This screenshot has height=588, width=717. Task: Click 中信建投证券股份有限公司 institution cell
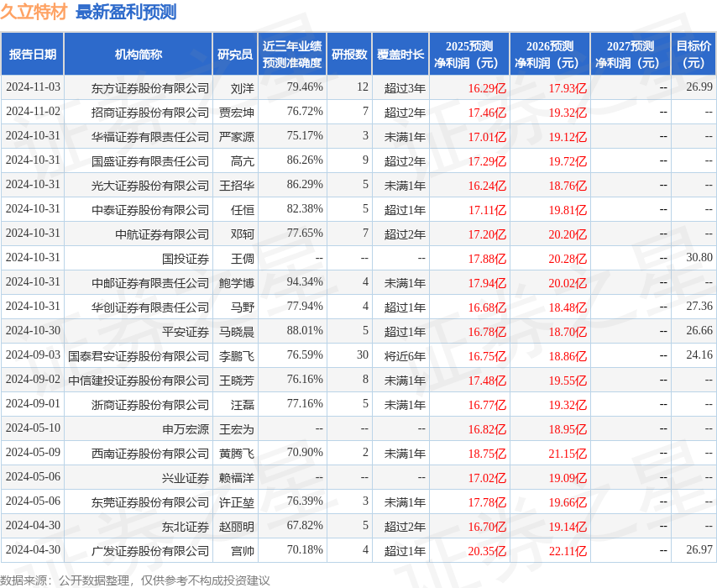point(139,381)
